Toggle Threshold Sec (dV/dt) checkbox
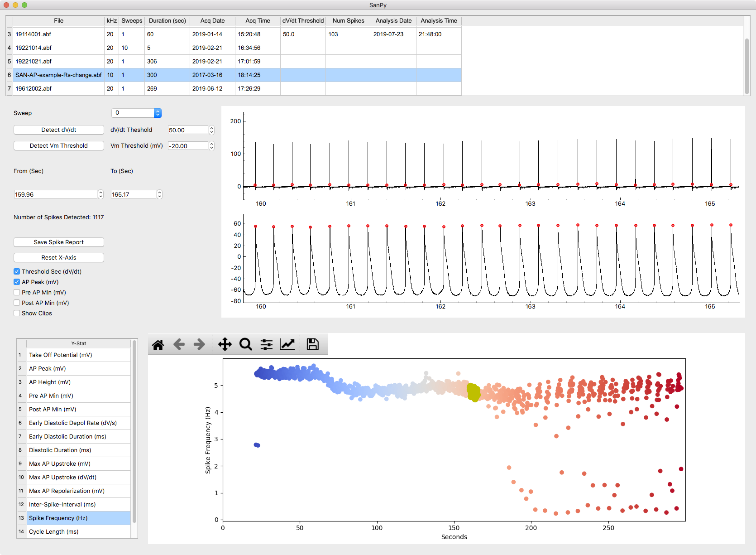 click(17, 271)
